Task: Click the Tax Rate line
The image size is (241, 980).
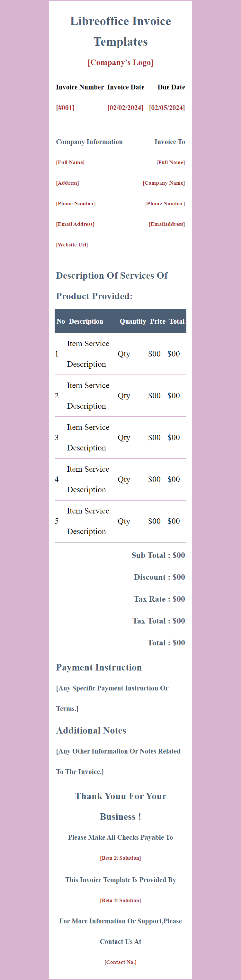Action: click(159, 599)
